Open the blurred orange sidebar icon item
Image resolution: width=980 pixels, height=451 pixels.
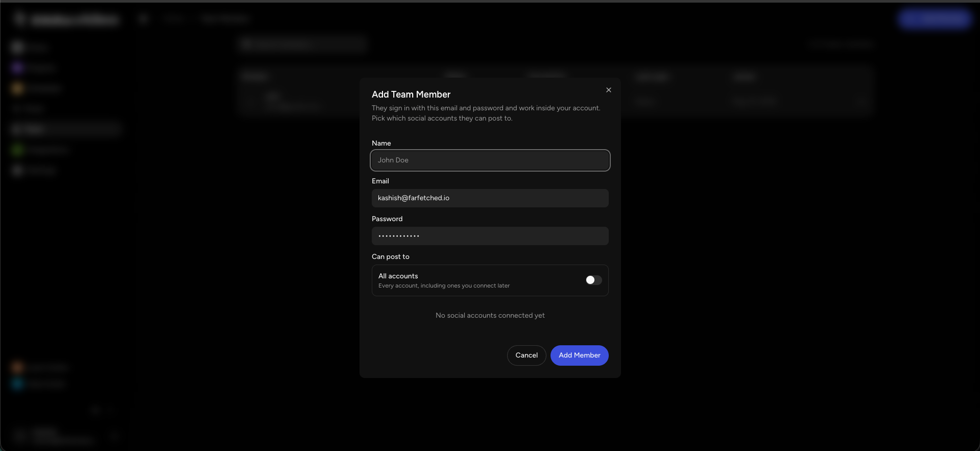coord(17,88)
